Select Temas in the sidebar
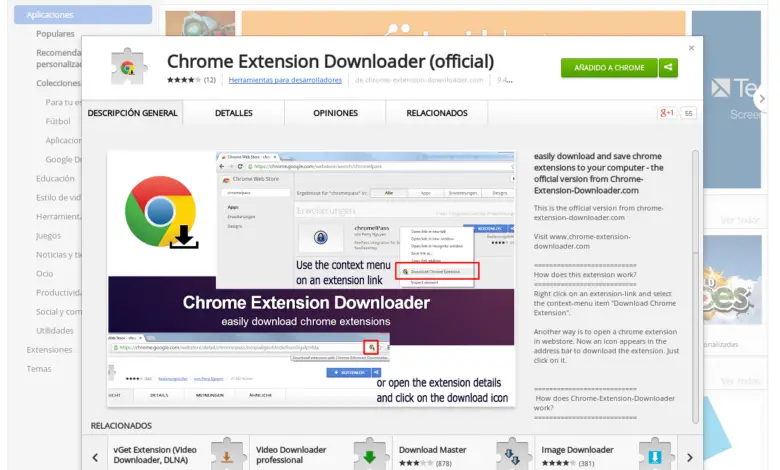780x470 pixels. [39, 369]
